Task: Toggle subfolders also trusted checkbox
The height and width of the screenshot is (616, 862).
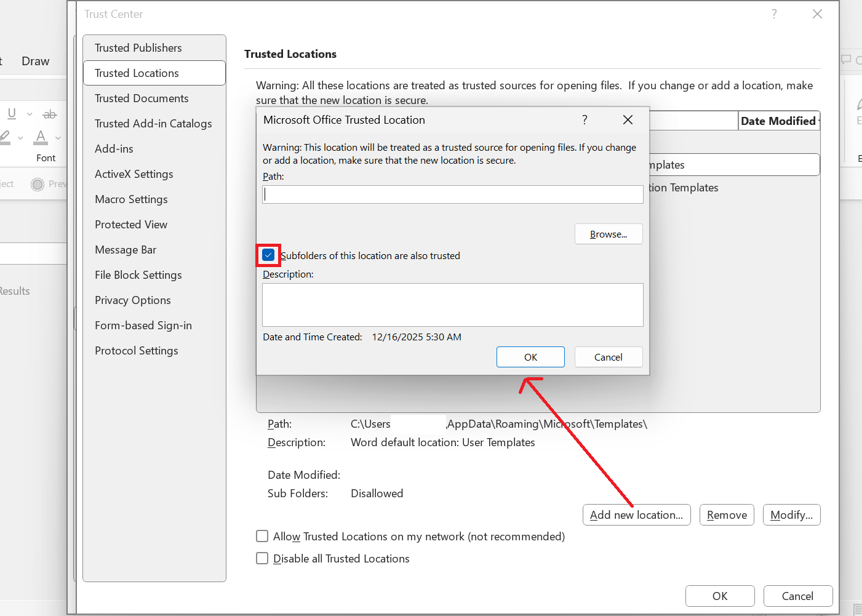Action: pyautogui.click(x=268, y=255)
